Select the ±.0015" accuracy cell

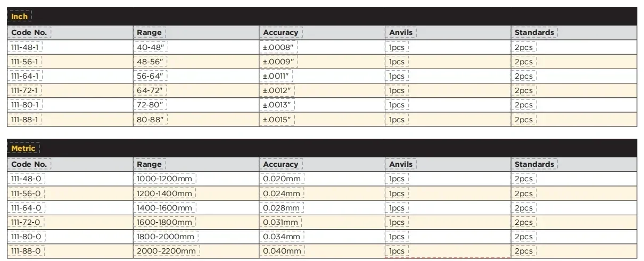[278, 120]
